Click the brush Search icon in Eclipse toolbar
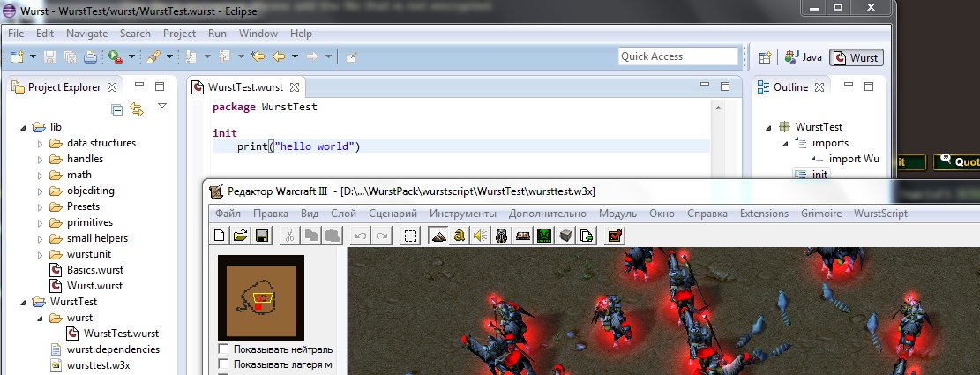The width and height of the screenshot is (980, 375). click(x=153, y=56)
